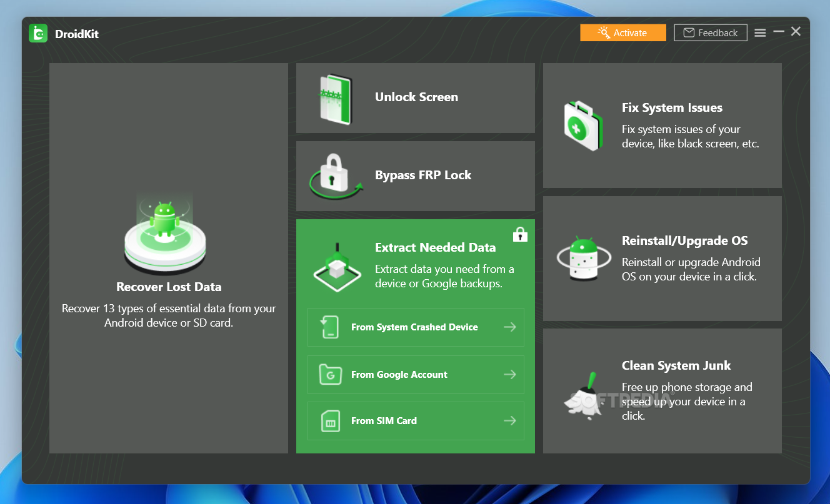Close the DroidKit window
Image resolution: width=830 pixels, height=504 pixels.
796,31
